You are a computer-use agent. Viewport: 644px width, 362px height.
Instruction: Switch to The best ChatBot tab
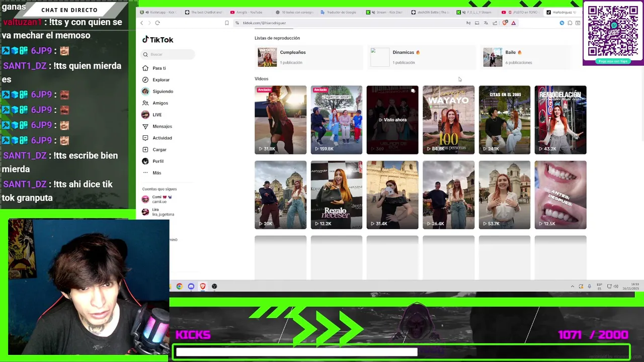[x=204, y=12]
